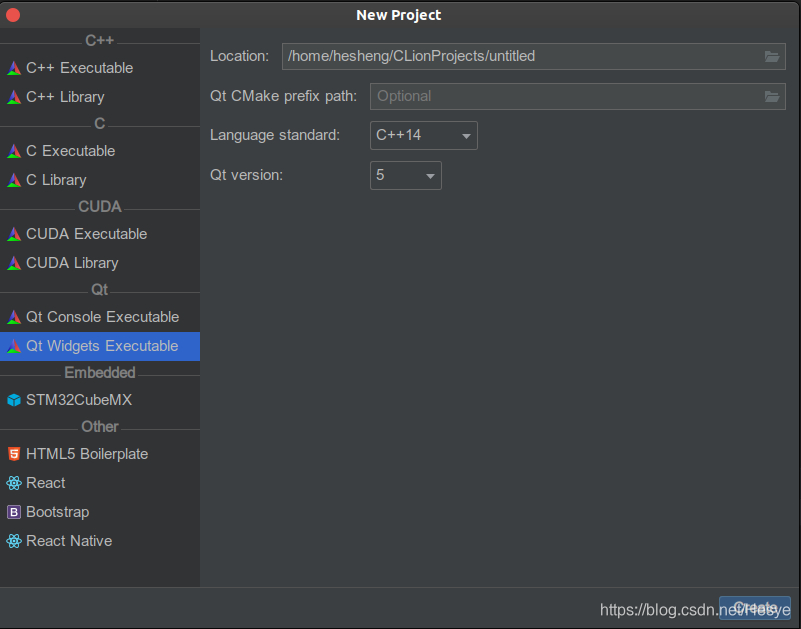
Task: Click the C++ Executable project icon
Action: tap(14, 68)
